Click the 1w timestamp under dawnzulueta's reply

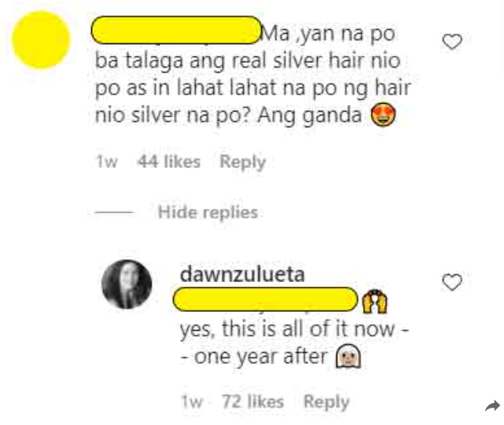point(192,401)
